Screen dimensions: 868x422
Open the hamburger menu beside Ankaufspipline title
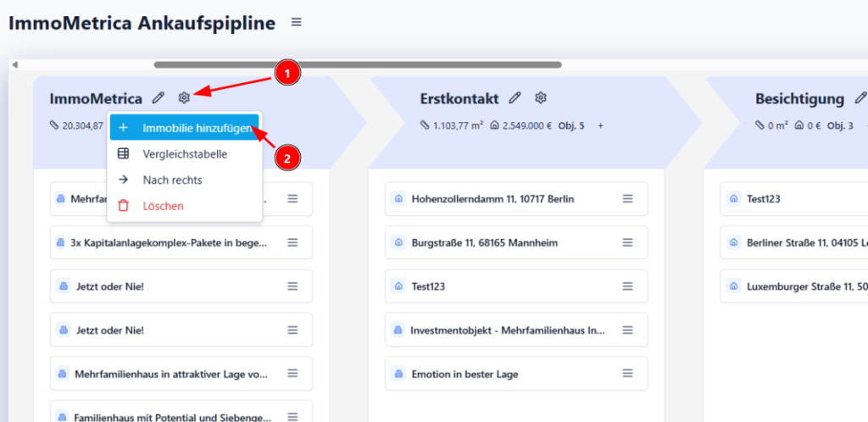pos(295,22)
